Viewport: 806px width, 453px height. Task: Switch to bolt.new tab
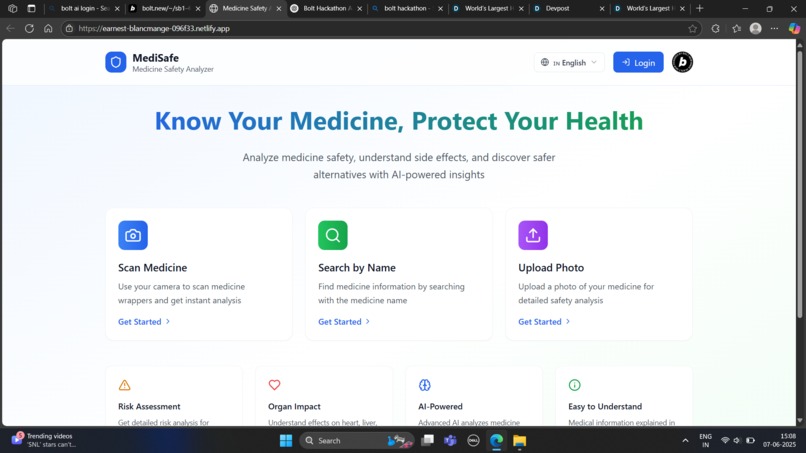coord(164,8)
